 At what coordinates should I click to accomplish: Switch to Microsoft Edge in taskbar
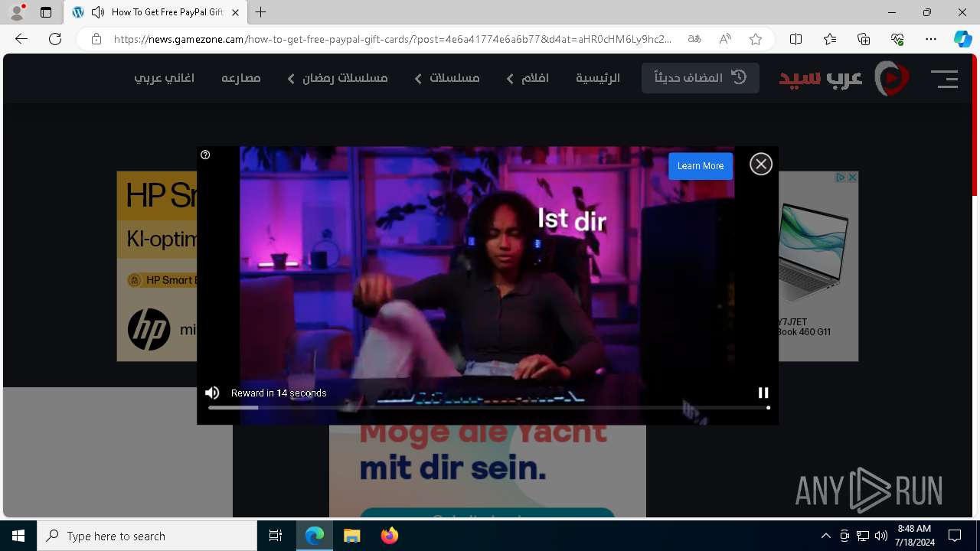click(315, 536)
